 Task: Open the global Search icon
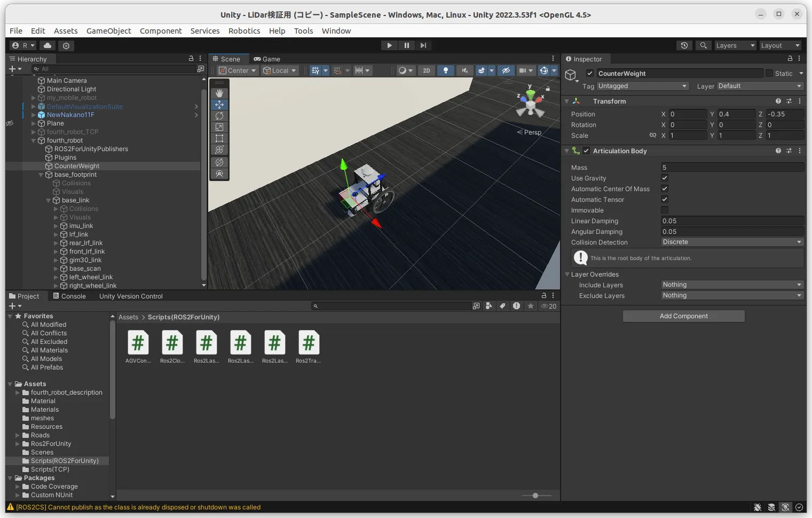click(704, 45)
